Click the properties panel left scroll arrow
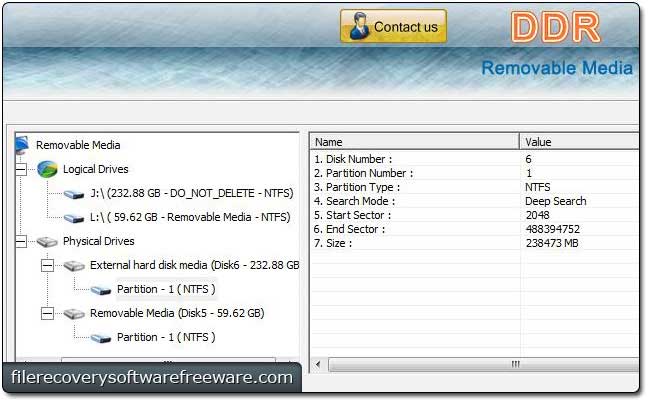The width and height of the screenshot is (650, 400). coord(318,364)
